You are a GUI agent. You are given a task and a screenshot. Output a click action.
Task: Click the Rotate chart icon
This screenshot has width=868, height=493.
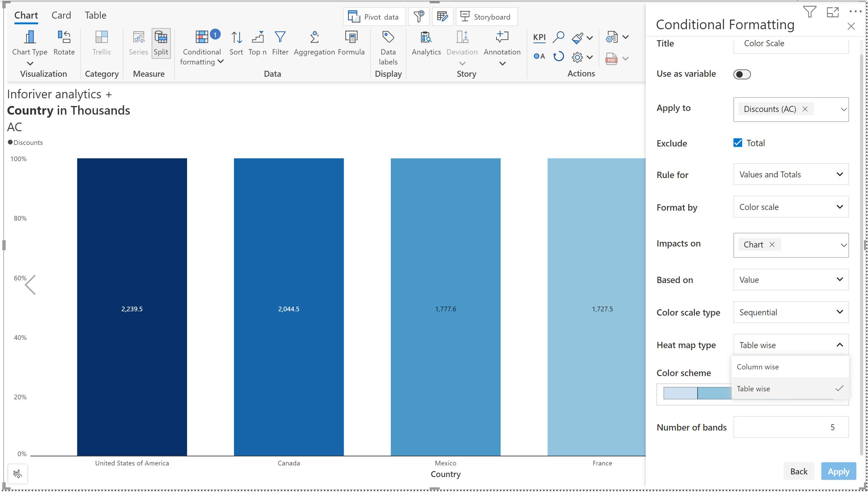[64, 37]
